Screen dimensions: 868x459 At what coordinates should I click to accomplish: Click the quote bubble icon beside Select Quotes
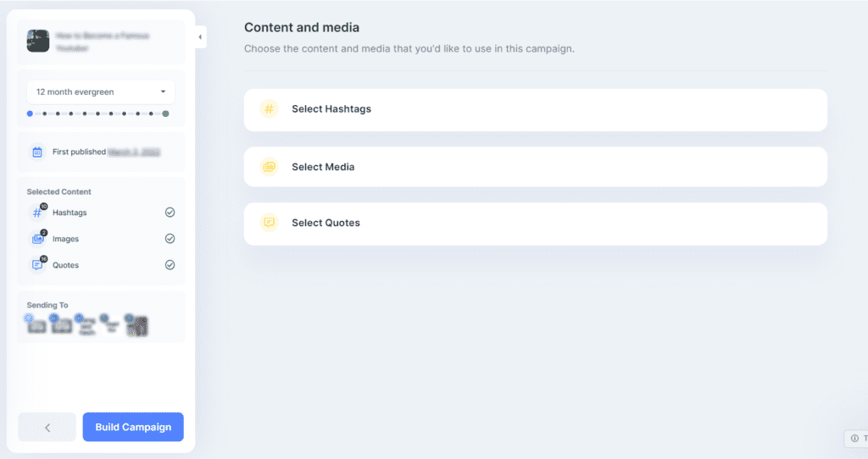(270, 223)
